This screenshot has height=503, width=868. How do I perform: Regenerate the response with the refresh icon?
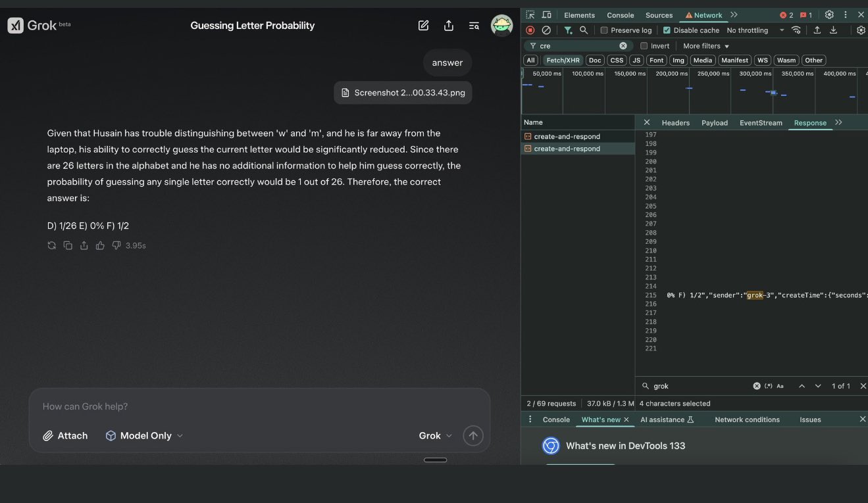pyautogui.click(x=52, y=245)
